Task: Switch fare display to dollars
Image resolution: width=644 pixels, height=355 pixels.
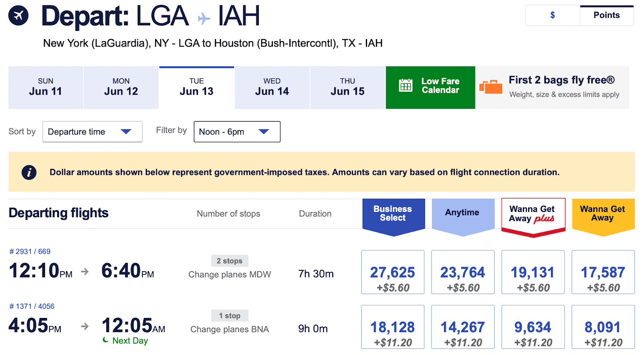Action: pyautogui.click(x=553, y=16)
